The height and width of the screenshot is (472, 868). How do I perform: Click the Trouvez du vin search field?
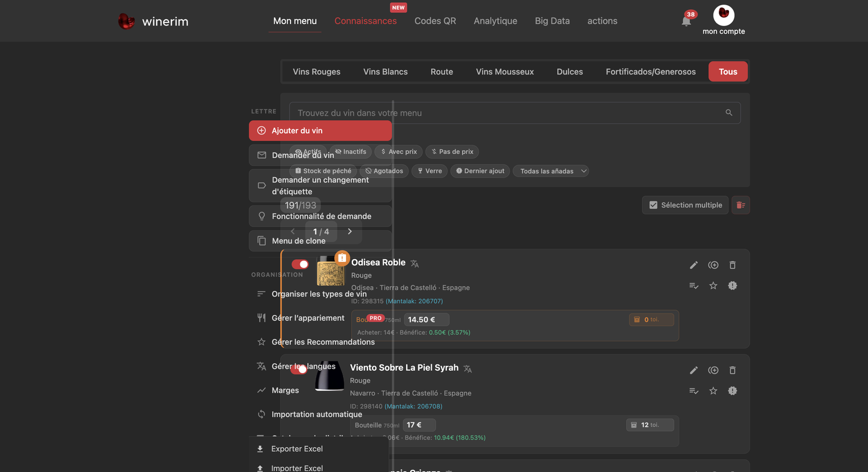point(514,113)
